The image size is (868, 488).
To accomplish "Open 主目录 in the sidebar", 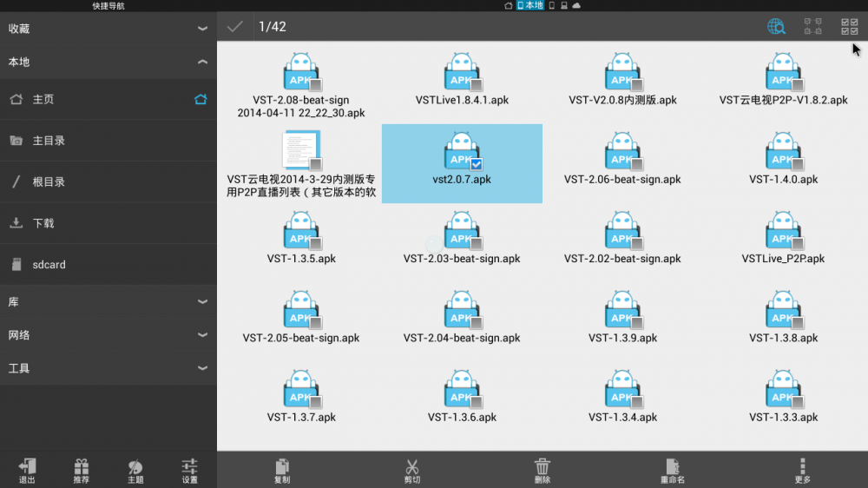I will (108, 141).
